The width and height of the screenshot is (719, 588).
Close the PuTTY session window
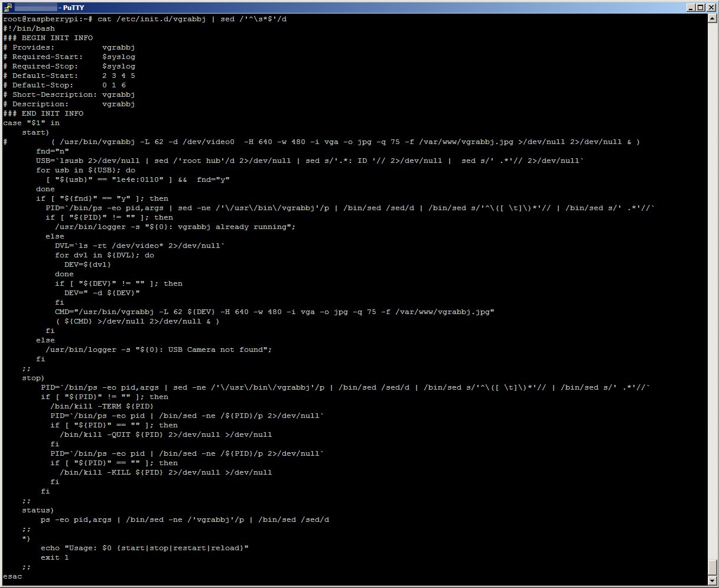pos(711,7)
